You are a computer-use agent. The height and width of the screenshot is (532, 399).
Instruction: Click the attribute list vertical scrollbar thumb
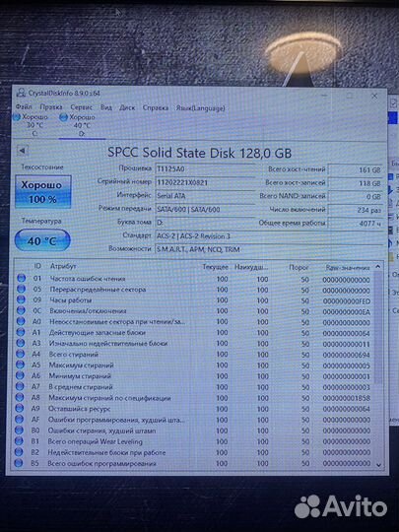coord(378,327)
